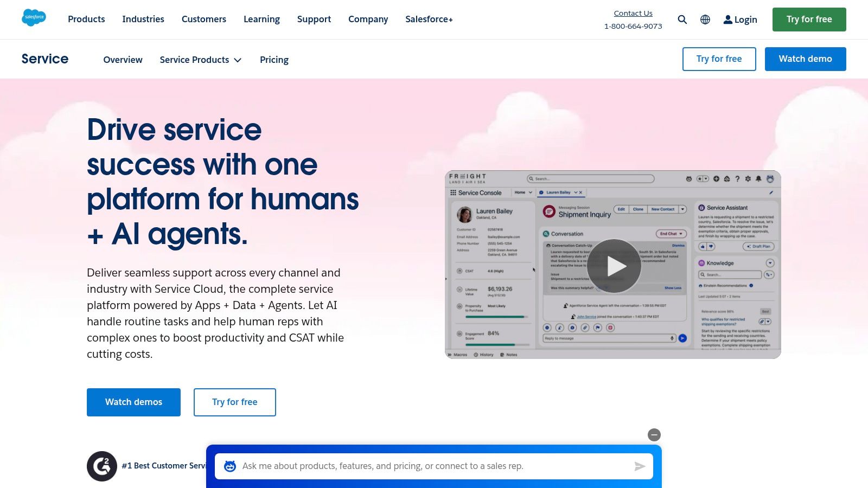This screenshot has height=488, width=868.
Task: Click the blue Watch demo button
Action: 806,59
